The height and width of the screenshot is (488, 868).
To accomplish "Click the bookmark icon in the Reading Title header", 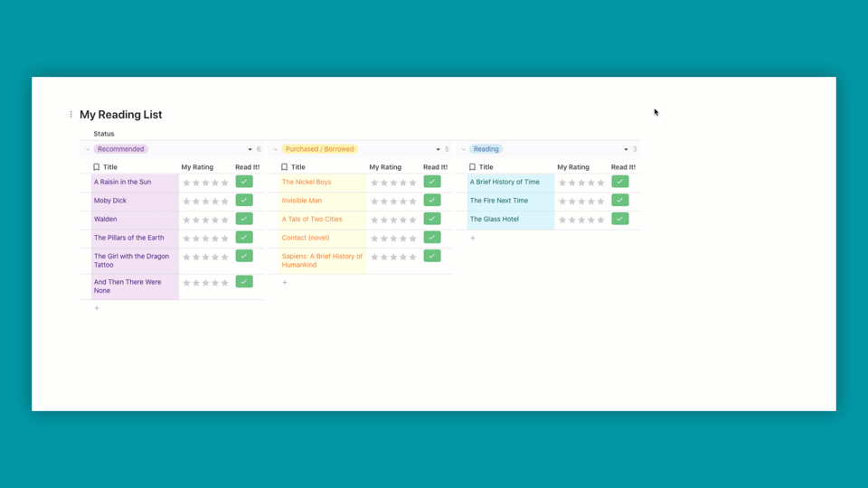I will click(x=472, y=167).
